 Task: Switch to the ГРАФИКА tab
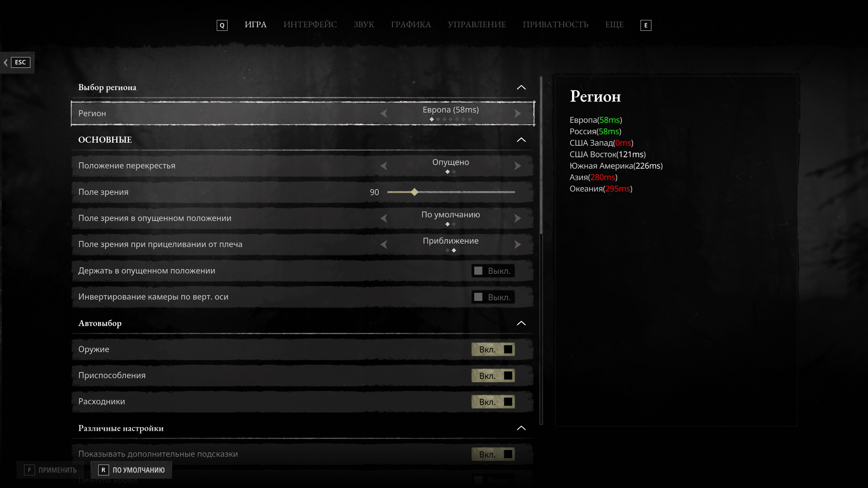pos(411,25)
